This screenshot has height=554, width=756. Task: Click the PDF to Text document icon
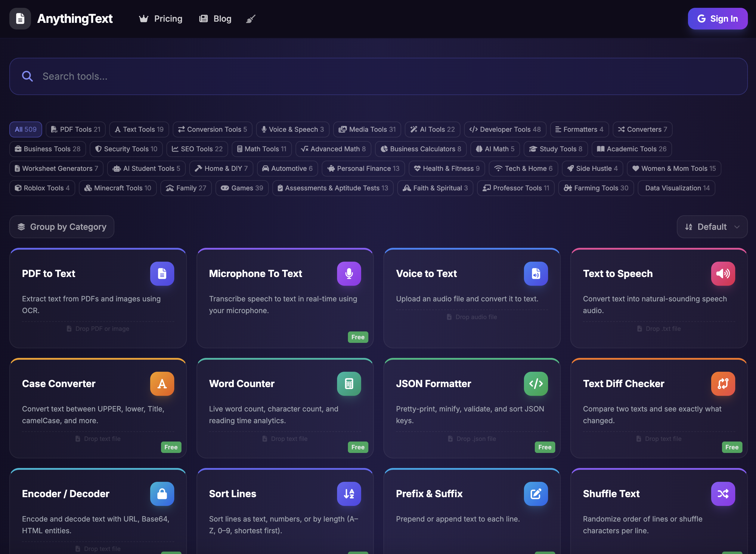click(x=162, y=274)
